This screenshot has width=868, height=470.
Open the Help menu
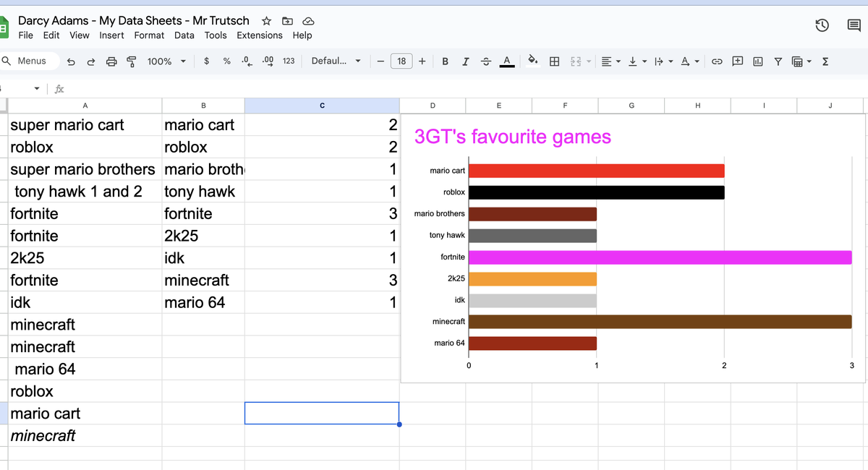[302, 35]
